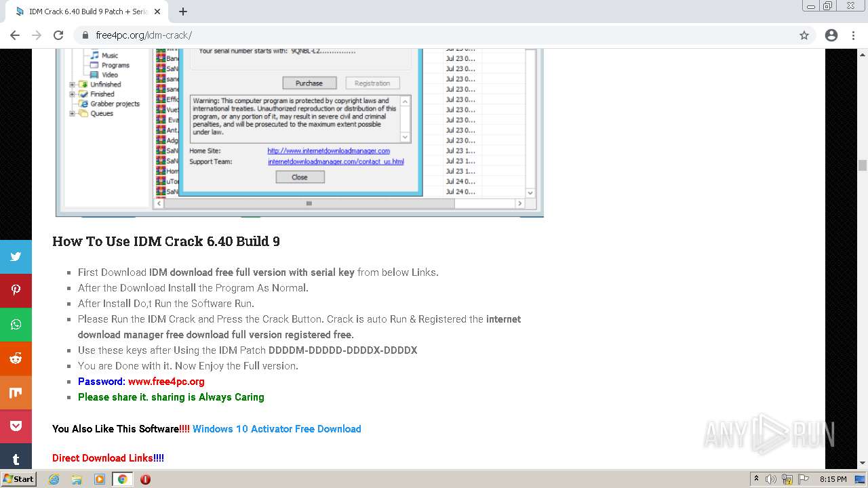This screenshot has height=488, width=868.
Task: Click page scrollbar down arrow
Action: (x=863, y=463)
